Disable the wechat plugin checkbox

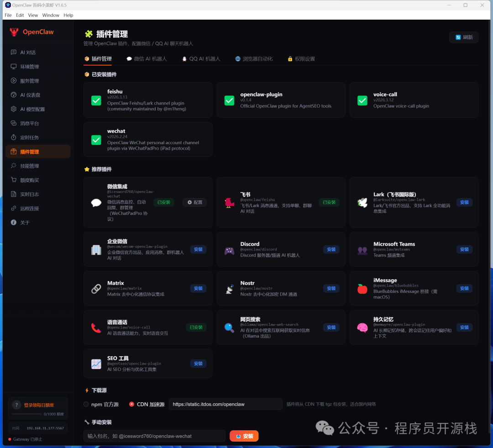(96, 140)
